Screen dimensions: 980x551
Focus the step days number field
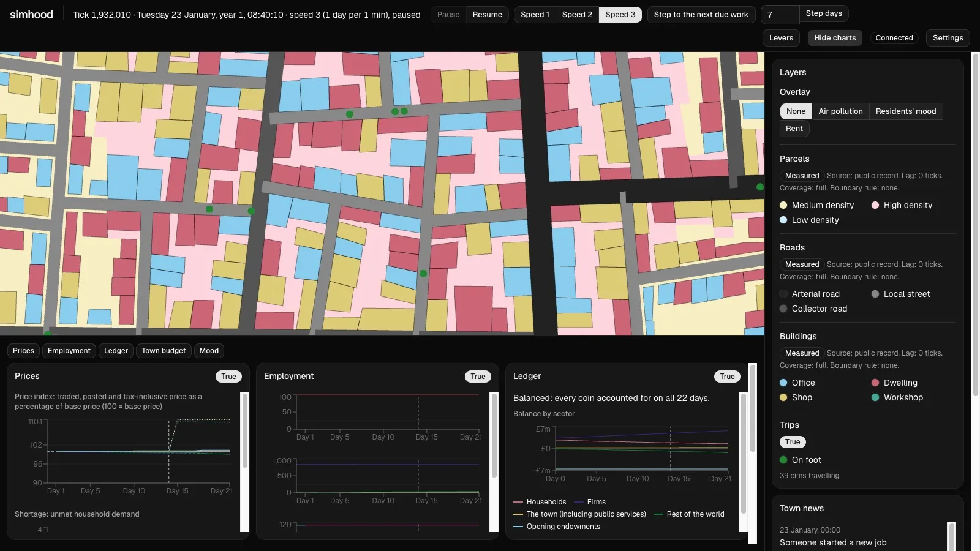click(x=780, y=15)
